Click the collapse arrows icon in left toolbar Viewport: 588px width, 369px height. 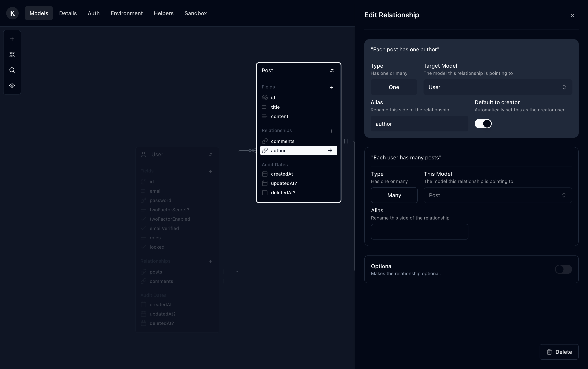(12, 54)
